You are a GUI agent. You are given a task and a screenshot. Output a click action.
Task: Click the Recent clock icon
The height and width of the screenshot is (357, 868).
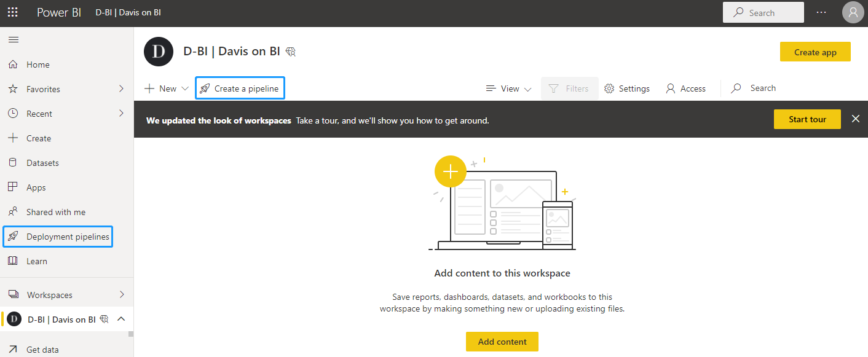pos(13,113)
